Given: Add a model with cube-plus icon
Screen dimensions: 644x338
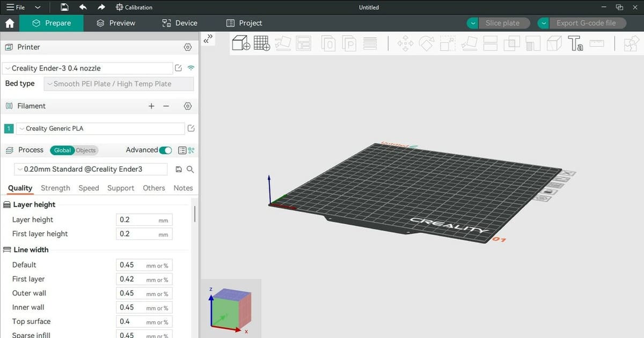Looking at the screenshot, I should click(241, 43).
